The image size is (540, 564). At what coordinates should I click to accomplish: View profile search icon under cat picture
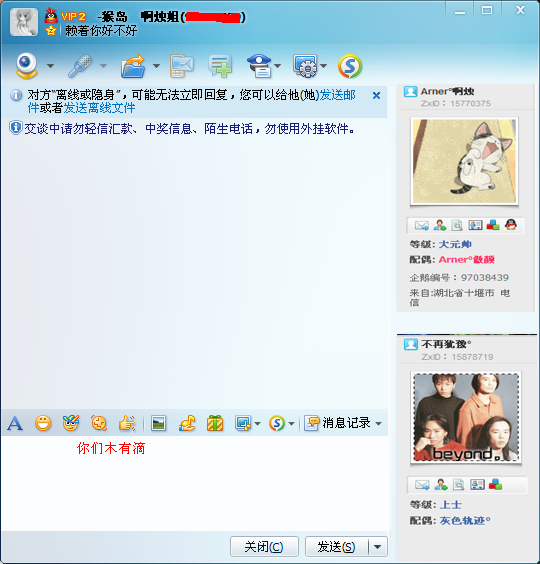click(x=457, y=226)
